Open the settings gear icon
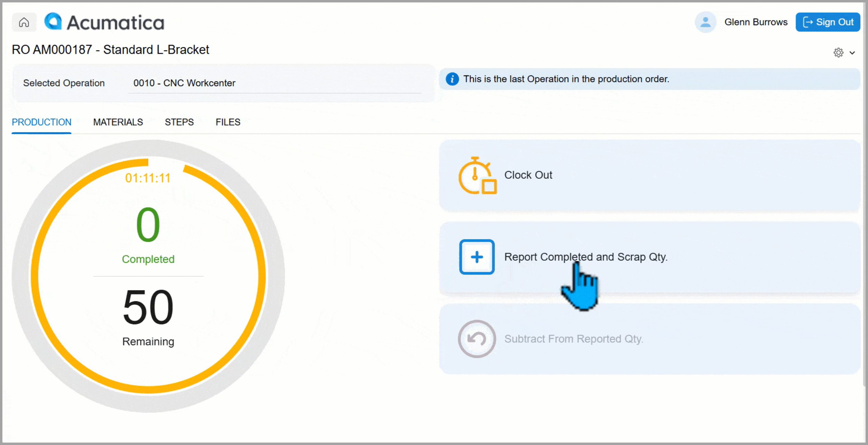Viewport: 868px width, 445px height. [x=838, y=53]
